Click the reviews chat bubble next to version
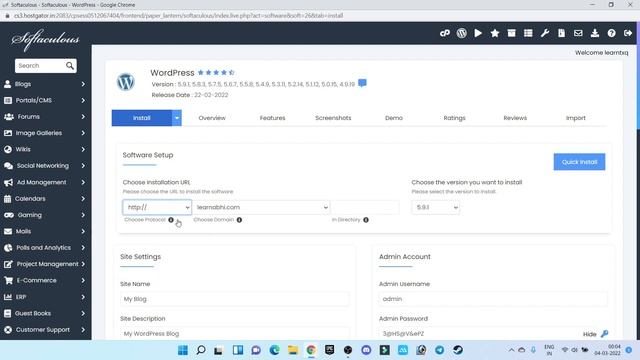This screenshot has width=640, height=360. click(362, 83)
